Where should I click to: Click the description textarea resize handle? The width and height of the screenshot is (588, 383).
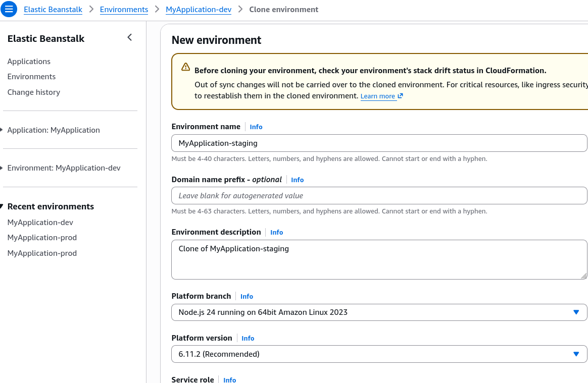point(584,276)
